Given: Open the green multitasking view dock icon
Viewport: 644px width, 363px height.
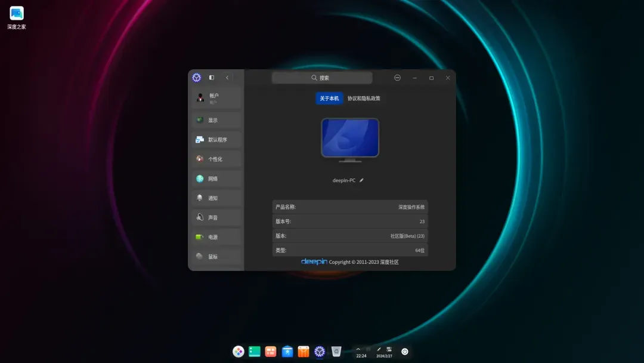Looking at the screenshot, I should click(x=255, y=352).
